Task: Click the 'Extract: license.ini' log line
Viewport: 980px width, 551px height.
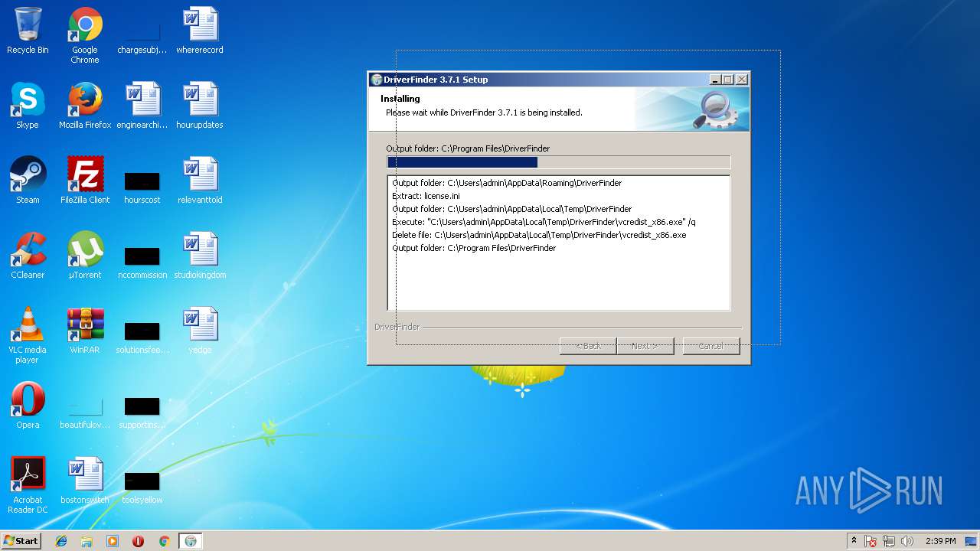Action: coord(426,196)
